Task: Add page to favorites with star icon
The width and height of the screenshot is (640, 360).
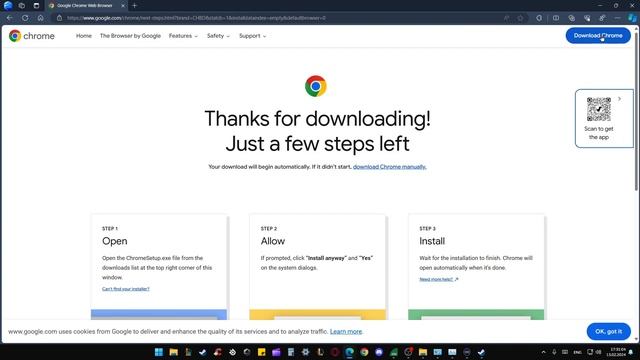Action: click(520, 18)
